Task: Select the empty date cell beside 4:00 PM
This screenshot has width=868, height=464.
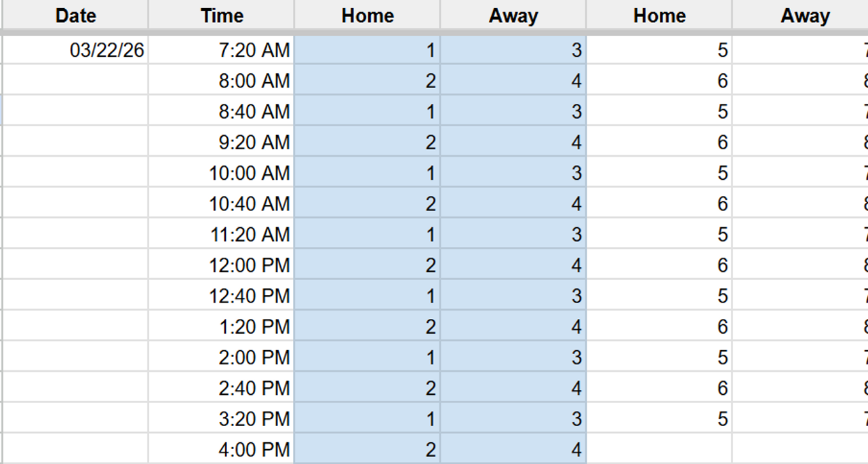Action: [x=75, y=449]
